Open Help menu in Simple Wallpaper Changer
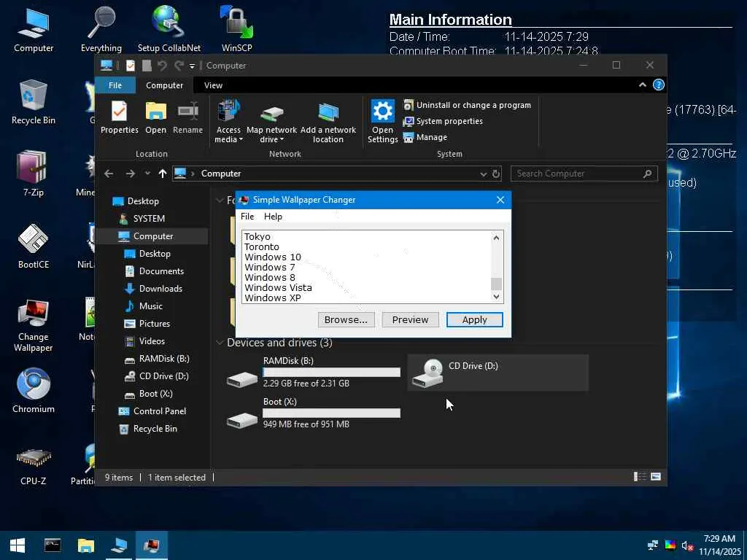This screenshot has height=560, width=747. coord(273,216)
